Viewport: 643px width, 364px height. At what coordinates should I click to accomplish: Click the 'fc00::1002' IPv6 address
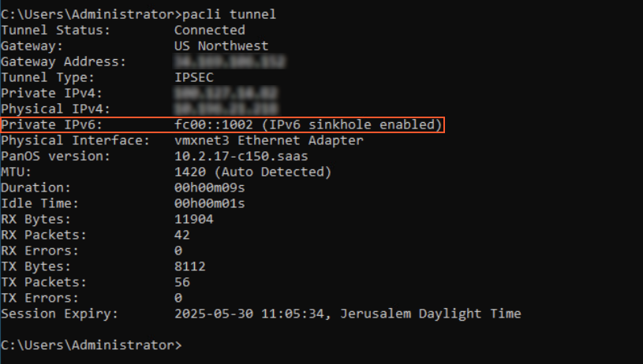213,124
